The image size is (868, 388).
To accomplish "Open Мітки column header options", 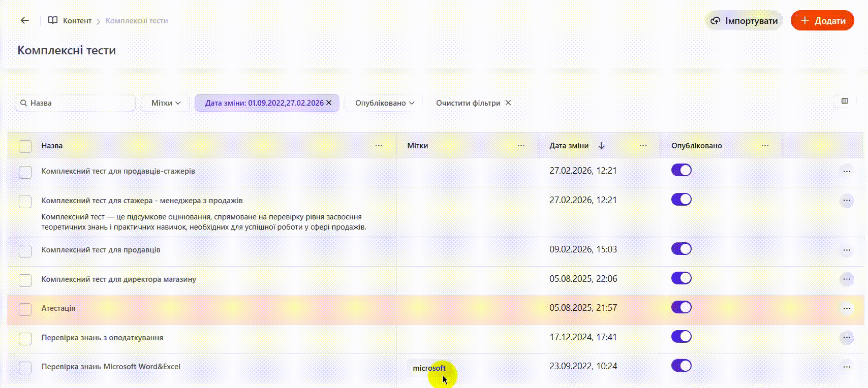I will click(x=521, y=146).
